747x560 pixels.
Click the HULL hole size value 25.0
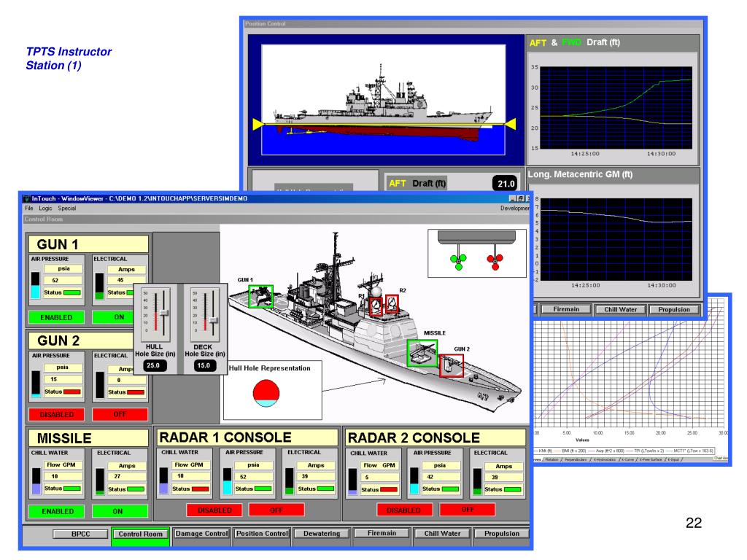(153, 366)
